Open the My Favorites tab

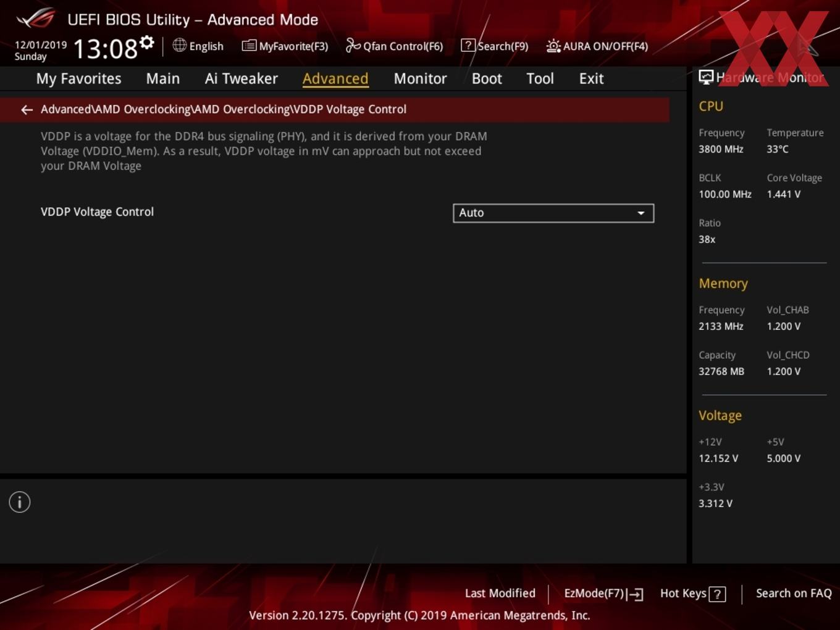79,78
